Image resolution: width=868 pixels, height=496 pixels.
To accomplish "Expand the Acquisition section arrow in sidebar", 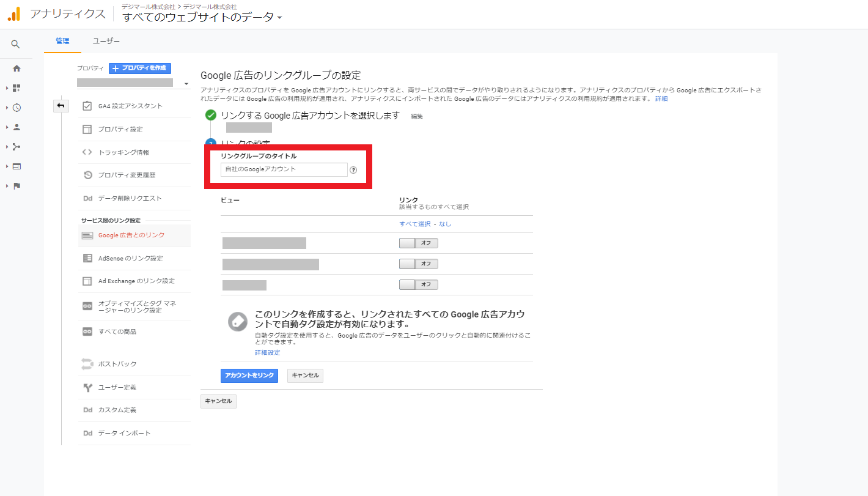I will (7, 147).
